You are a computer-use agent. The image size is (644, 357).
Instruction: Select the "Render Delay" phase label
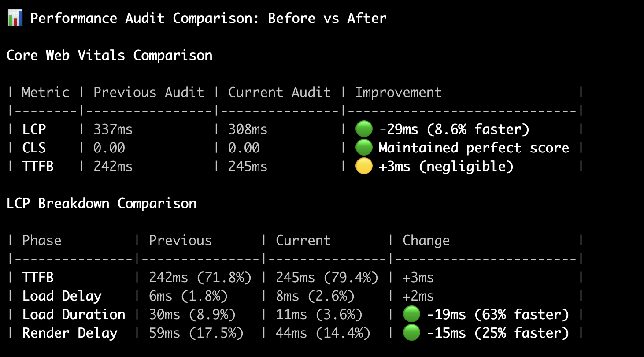pyautogui.click(x=70, y=333)
